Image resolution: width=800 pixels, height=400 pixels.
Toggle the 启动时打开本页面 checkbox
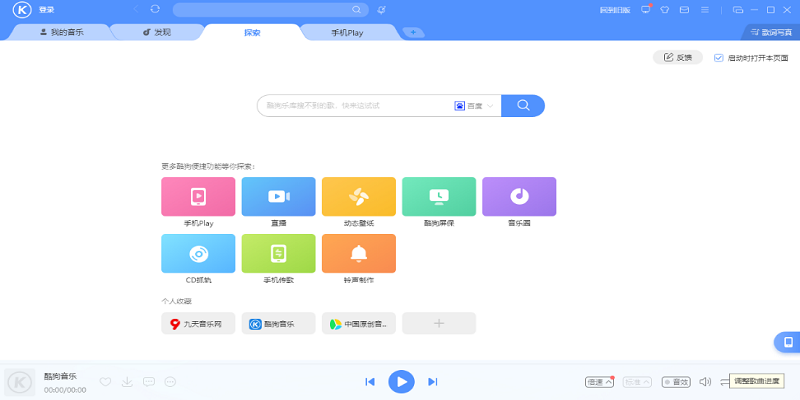718,58
